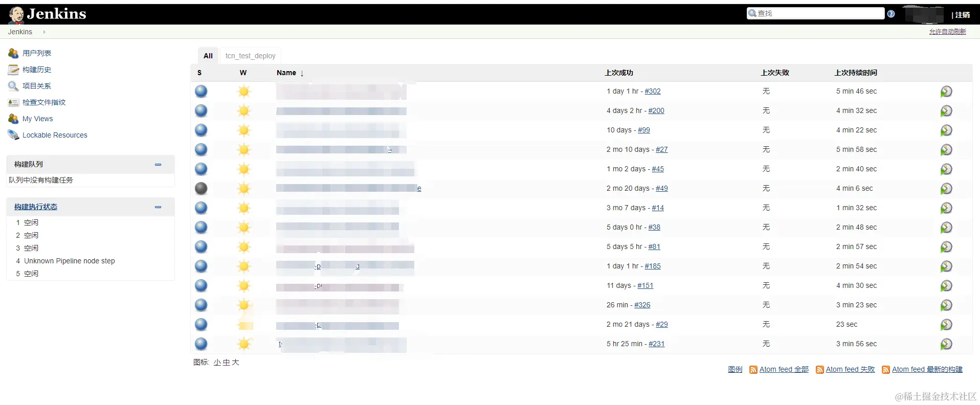Open the Atom feed 失败 link
This screenshot has height=405, width=980.
[x=850, y=369]
